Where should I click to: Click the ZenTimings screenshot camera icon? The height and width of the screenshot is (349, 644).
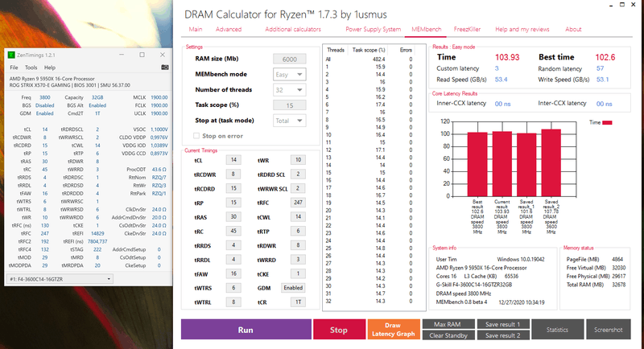[165, 68]
